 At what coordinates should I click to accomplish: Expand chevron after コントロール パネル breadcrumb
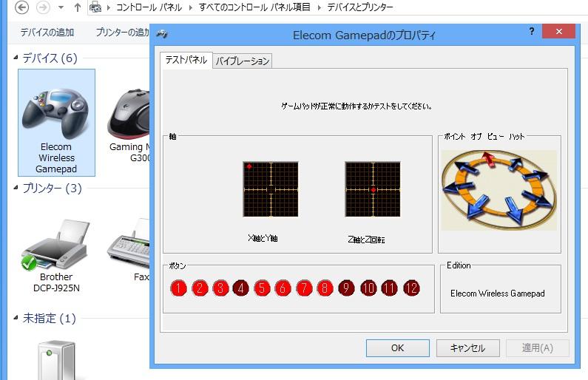(190, 7)
